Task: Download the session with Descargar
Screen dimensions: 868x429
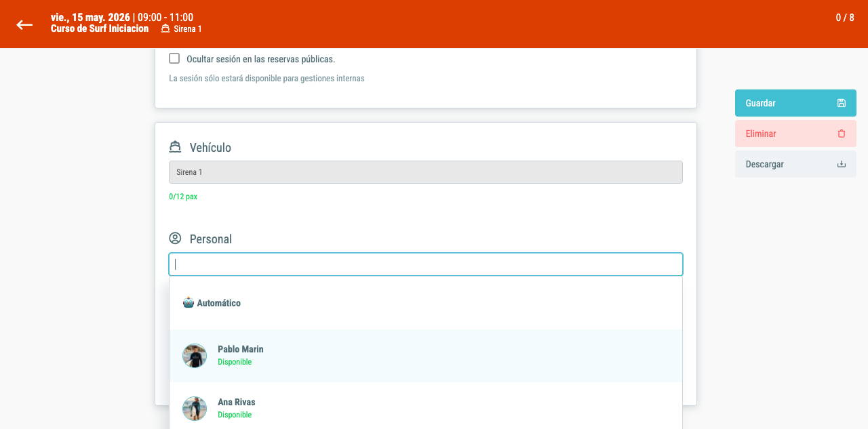Action: pyautogui.click(x=795, y=164)
